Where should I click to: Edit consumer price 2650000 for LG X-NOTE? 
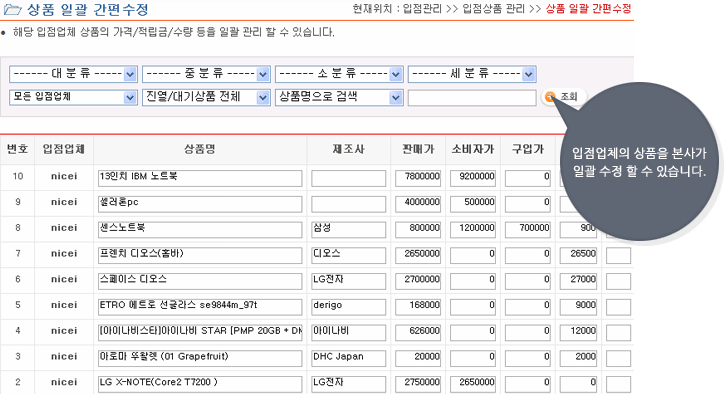[473, 384]
